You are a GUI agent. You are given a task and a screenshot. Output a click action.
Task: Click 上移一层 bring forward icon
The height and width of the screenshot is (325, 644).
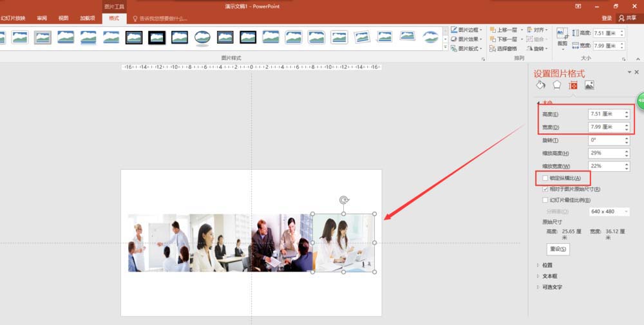pos(493,30)
